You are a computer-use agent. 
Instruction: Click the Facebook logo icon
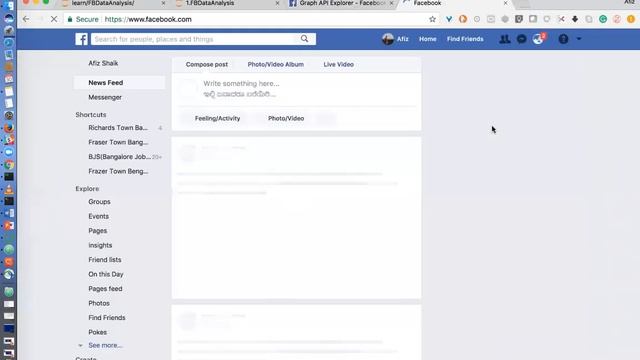click(x=81, y=39)
